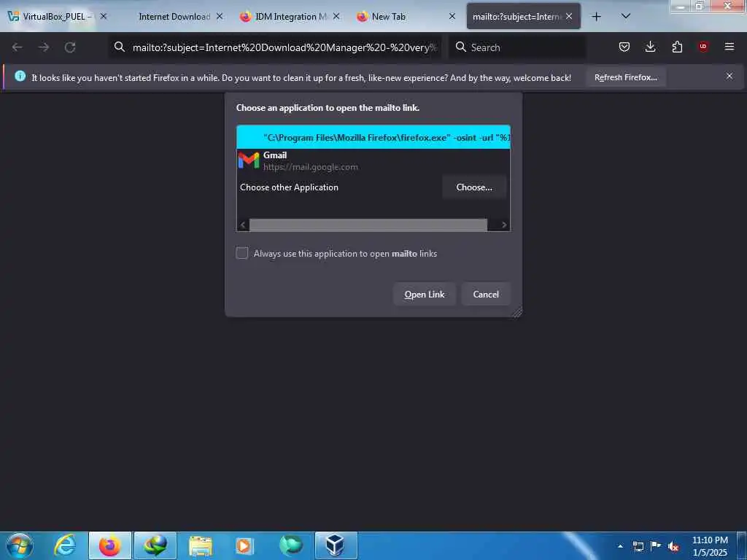Click the forward navigation arrow
Image resolution: width=747 pixels, height=560 pixels.
coord(44,47)
